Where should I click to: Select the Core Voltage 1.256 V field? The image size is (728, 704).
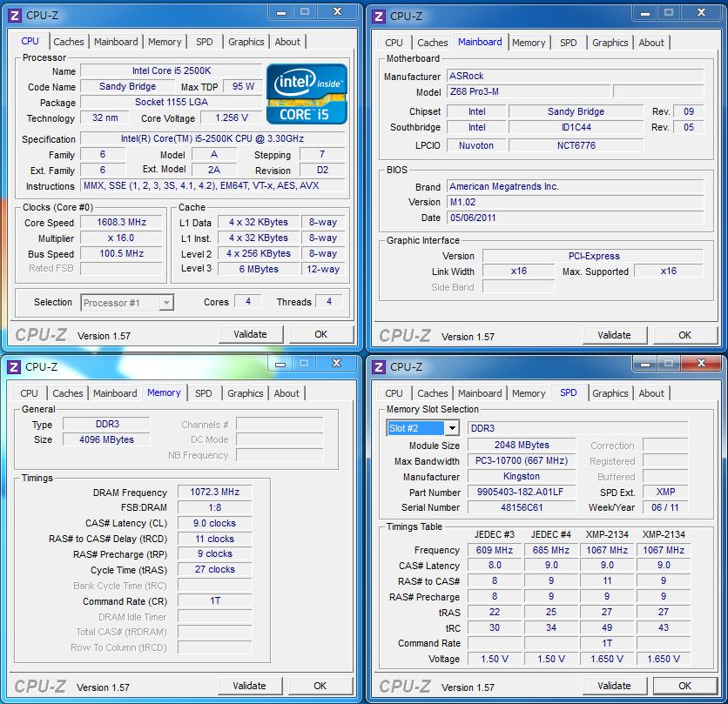231,118
